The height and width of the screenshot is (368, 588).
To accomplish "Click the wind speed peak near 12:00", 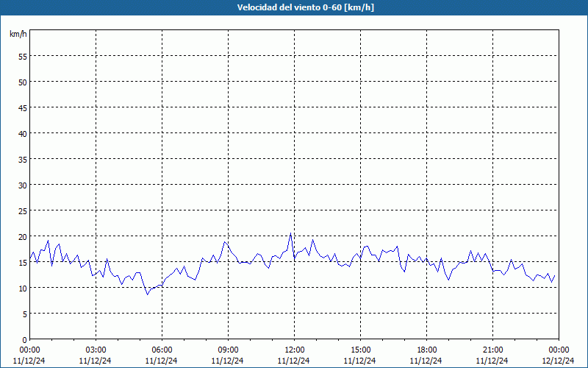I will click(290, 233).
